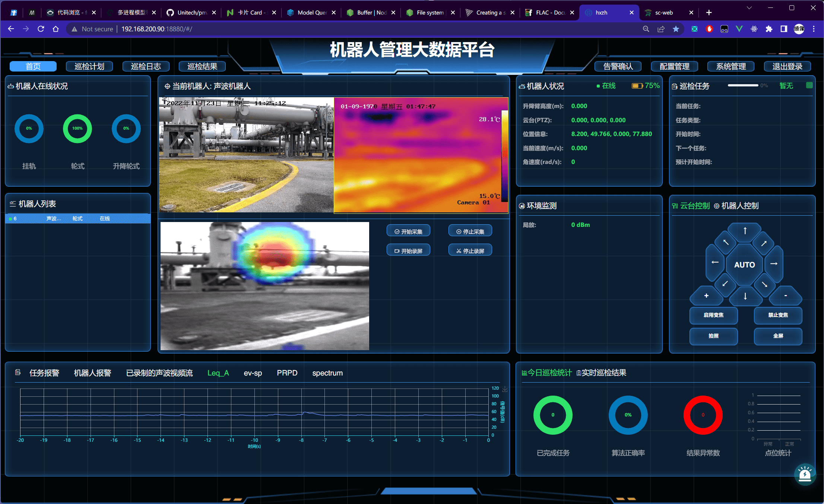Click 禁止变焦 button

point(778,315)
